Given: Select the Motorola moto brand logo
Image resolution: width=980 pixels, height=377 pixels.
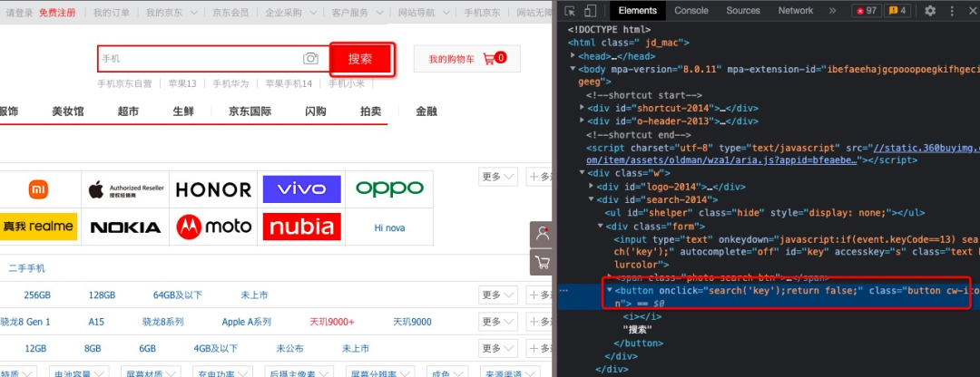Looking at the screenshot, I should click(213, 227).
